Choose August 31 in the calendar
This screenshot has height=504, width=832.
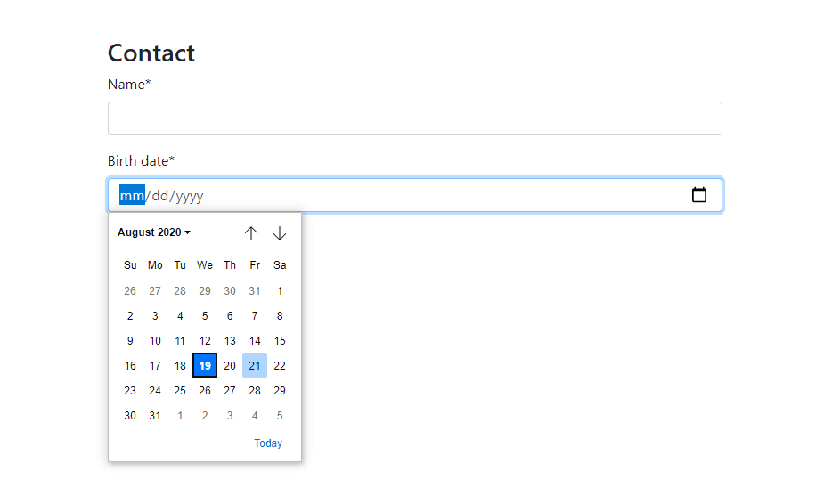pyautogui.click(x=155, y=416)
